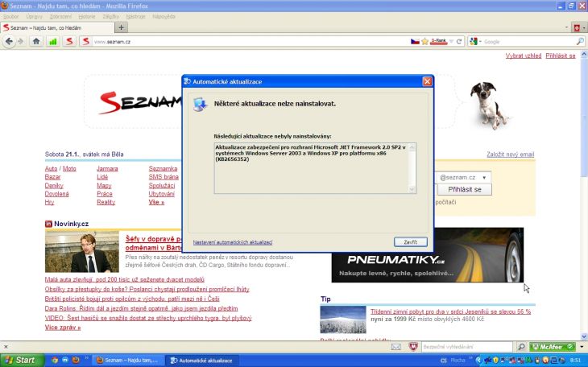
Task: Expand hidden quick launch icons chevron
Action: click(87, 359)
